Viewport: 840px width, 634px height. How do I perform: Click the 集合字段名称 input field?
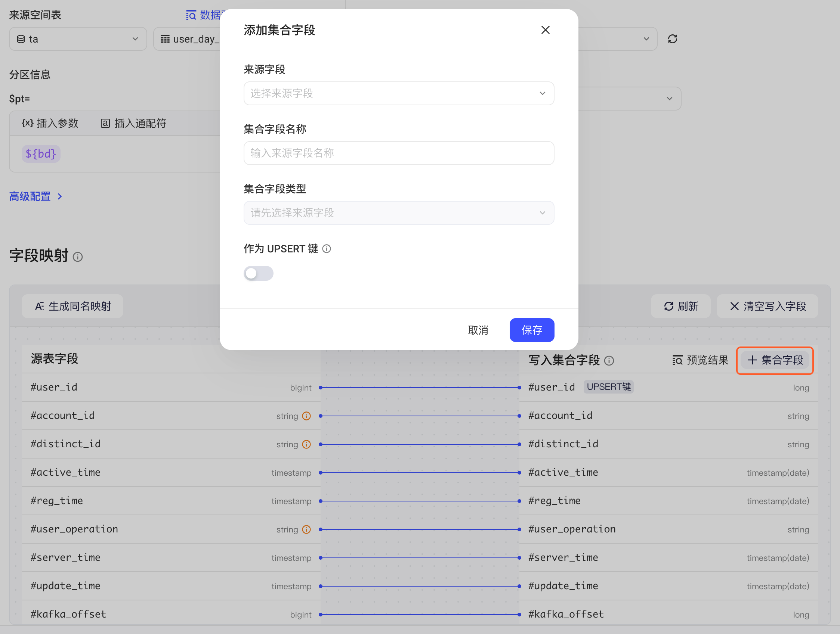coord(399,153)
